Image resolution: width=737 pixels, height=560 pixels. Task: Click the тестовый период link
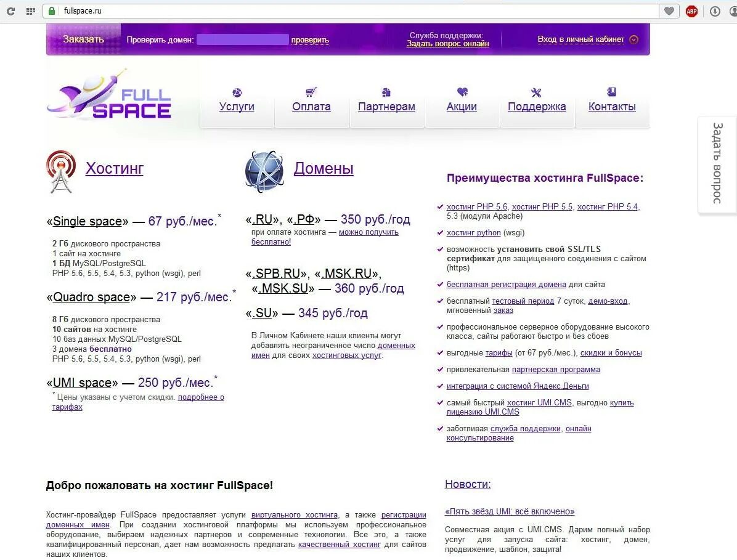pos(523,301)
